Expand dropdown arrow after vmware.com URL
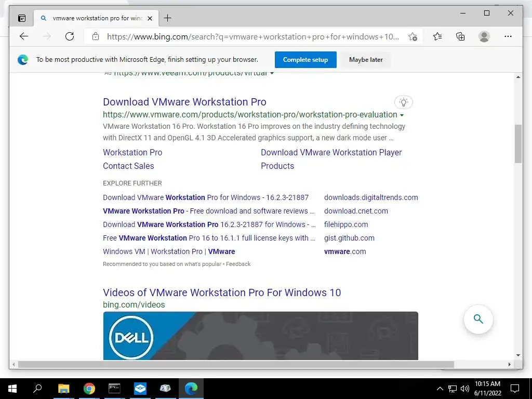532x399 pixels. click(402, 115)
